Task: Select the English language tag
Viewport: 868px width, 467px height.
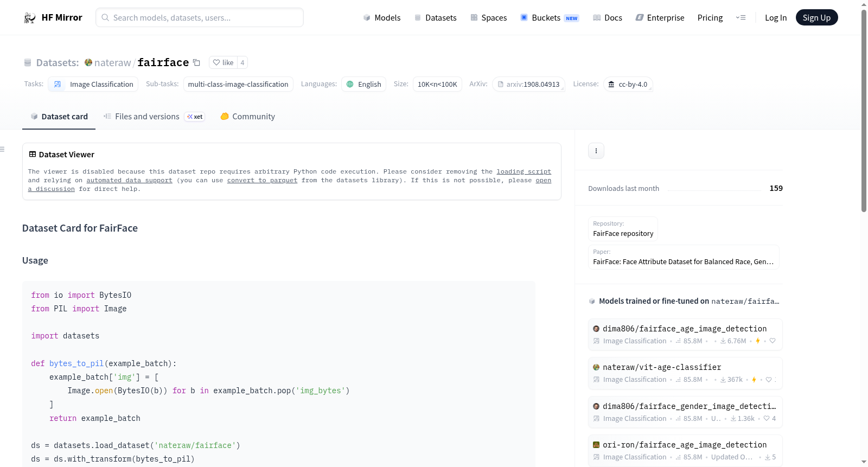Action: pyautogui.click(x=363, y=84)
